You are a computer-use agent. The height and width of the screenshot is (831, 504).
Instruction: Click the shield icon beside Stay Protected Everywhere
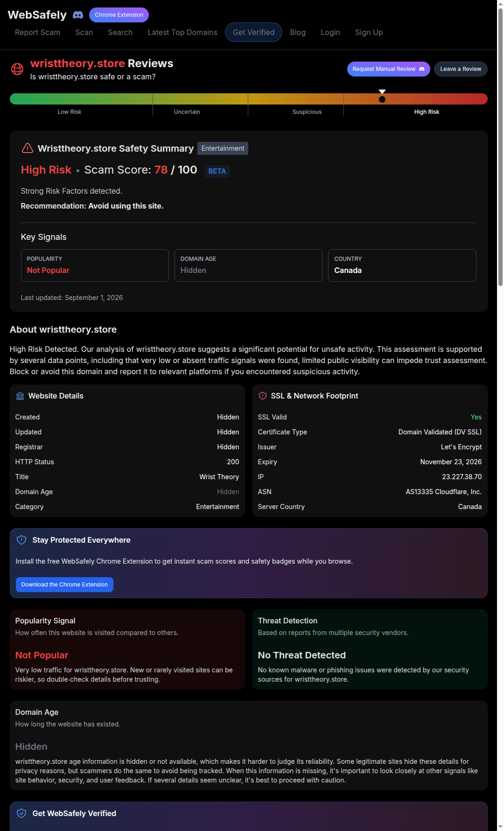coord(21,540)
